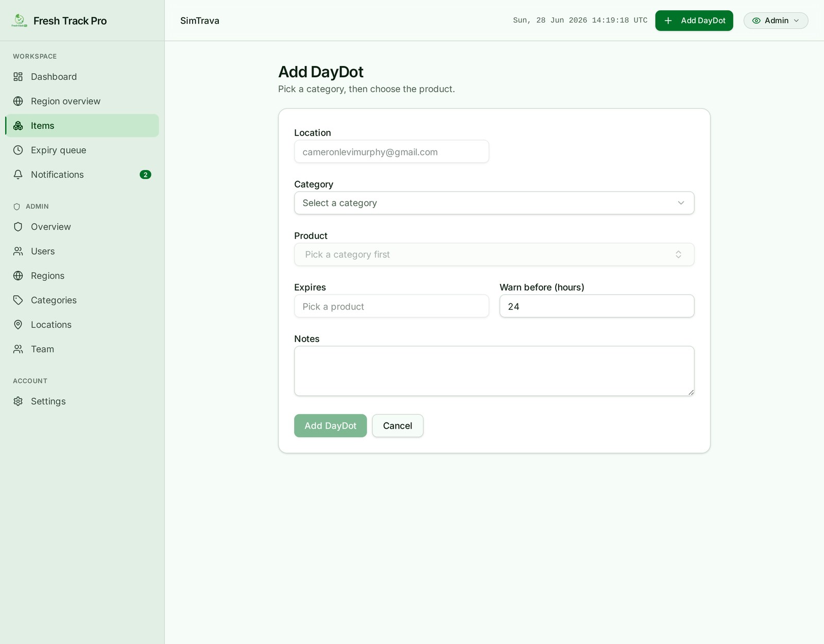Click the Product field label
824x644 pixels.
(x=311, y=235)
